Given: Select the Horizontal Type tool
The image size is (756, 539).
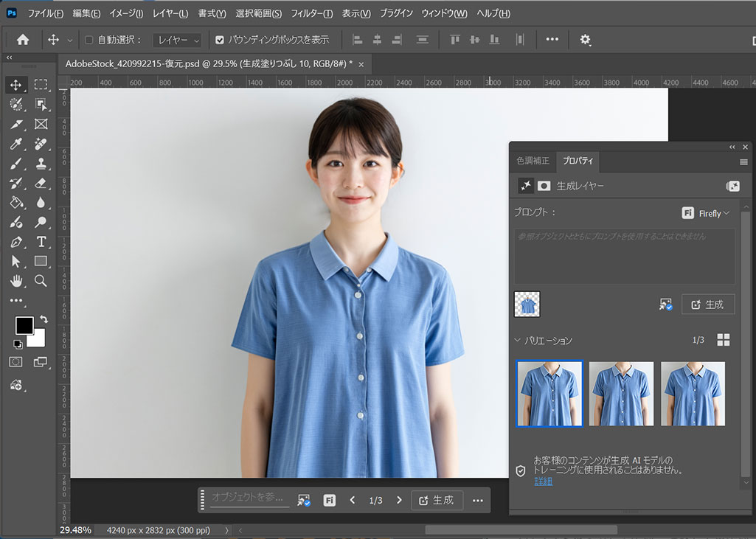Looking at the screenshot, I should (41, 242).
